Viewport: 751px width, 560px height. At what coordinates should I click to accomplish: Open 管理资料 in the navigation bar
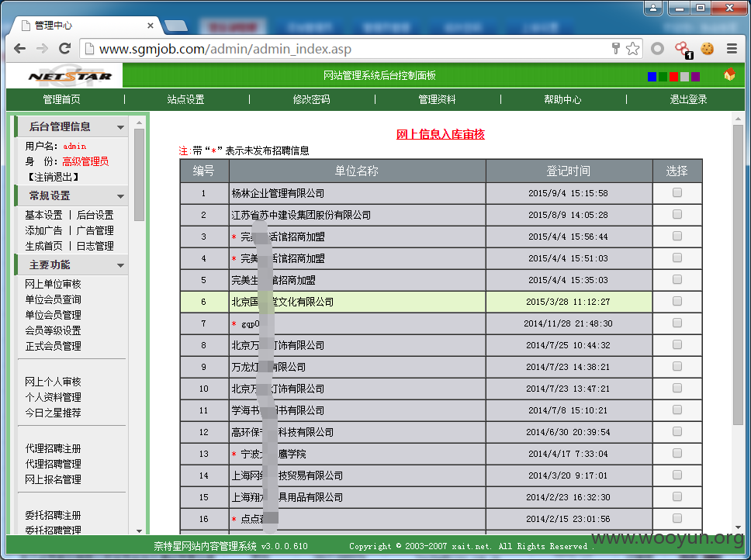click(437, 99)
